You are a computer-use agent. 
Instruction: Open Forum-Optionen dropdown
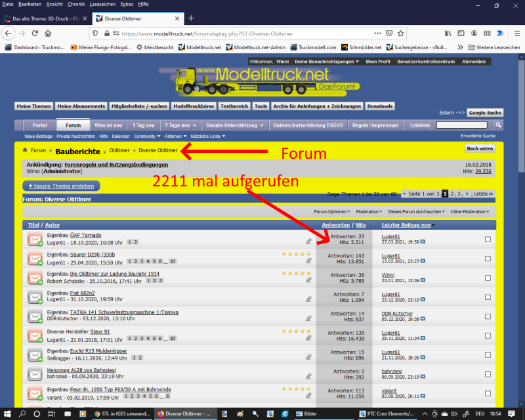pos(332,212)
